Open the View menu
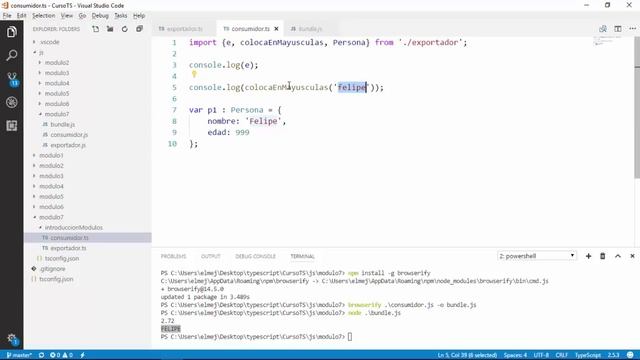The image size is (640, 360). (67, 16)
